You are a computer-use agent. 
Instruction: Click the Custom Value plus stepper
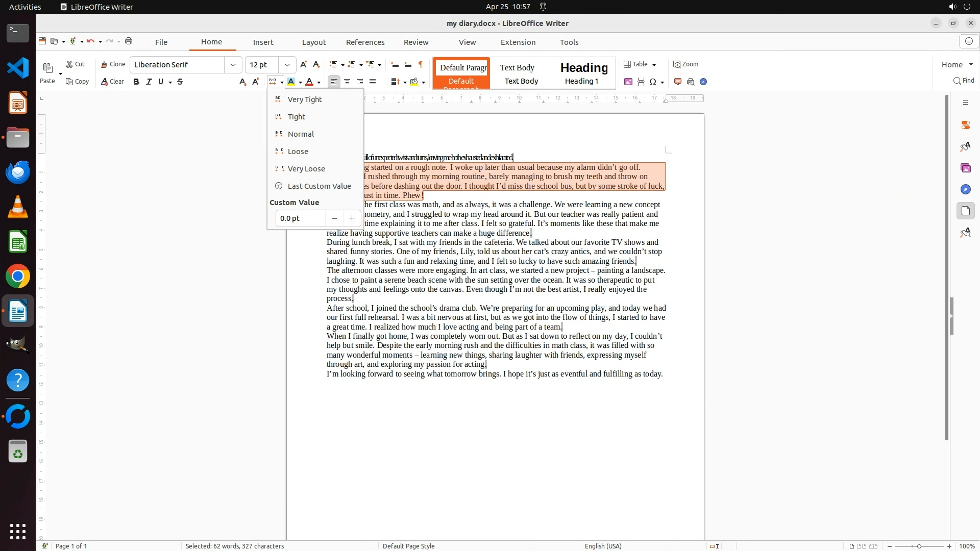click(352, 218)
